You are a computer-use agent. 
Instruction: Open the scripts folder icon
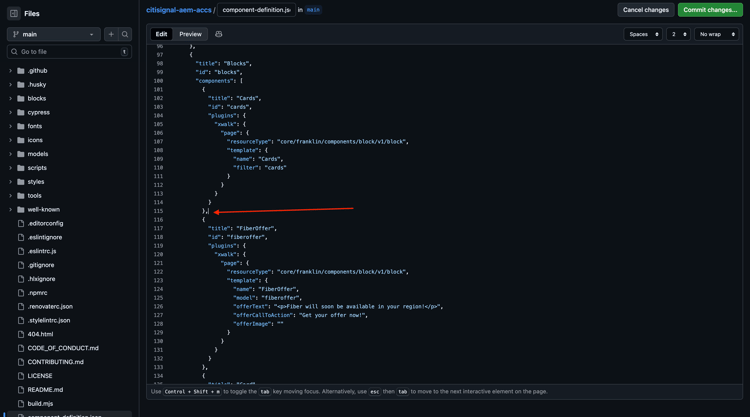point(21,168)
